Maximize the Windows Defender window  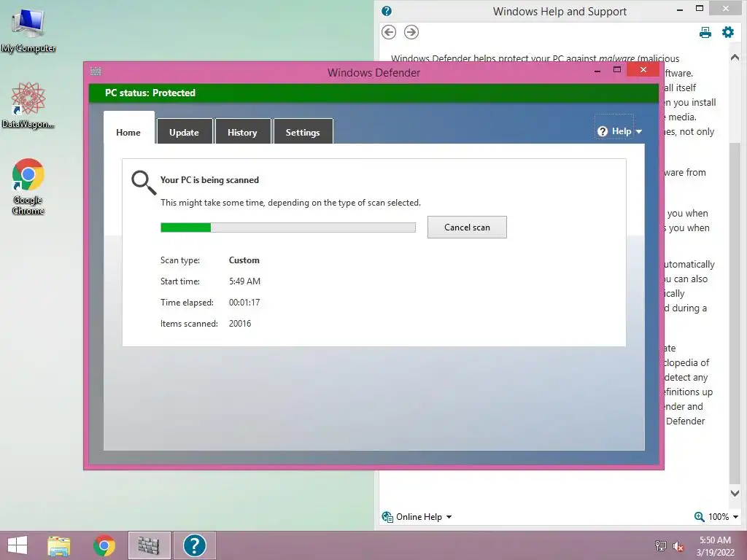[617, 70]
